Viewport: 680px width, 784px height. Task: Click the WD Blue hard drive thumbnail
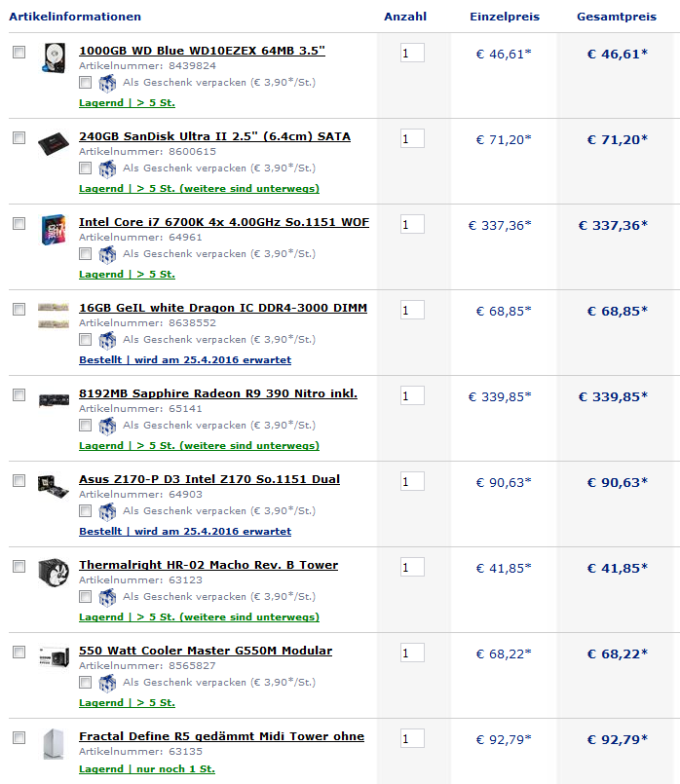point(53,58)
